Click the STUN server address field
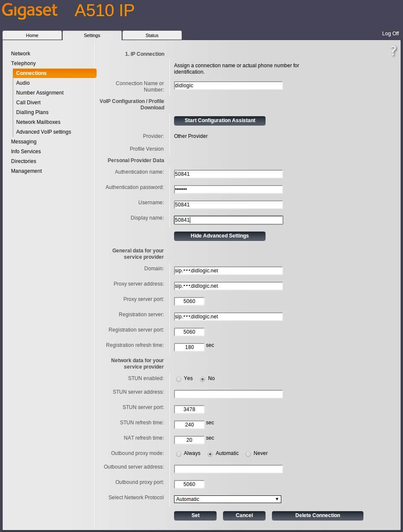 click(x=229, y=394)
